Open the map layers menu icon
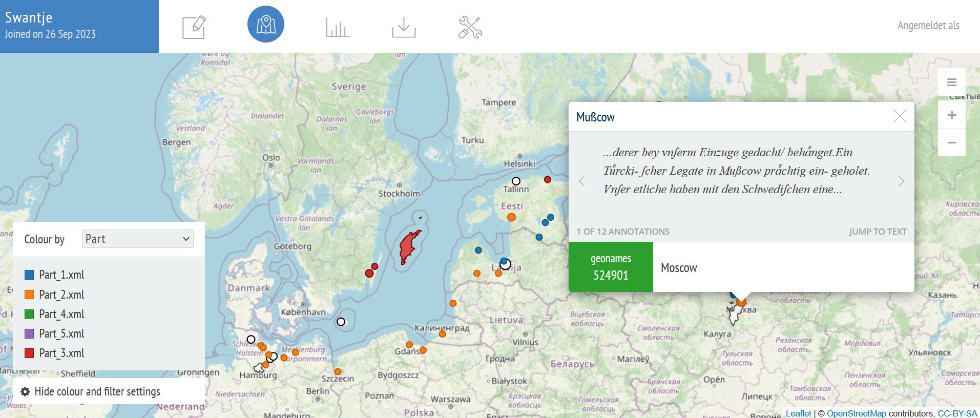980x418 pixels. click(x=952, y=82)
